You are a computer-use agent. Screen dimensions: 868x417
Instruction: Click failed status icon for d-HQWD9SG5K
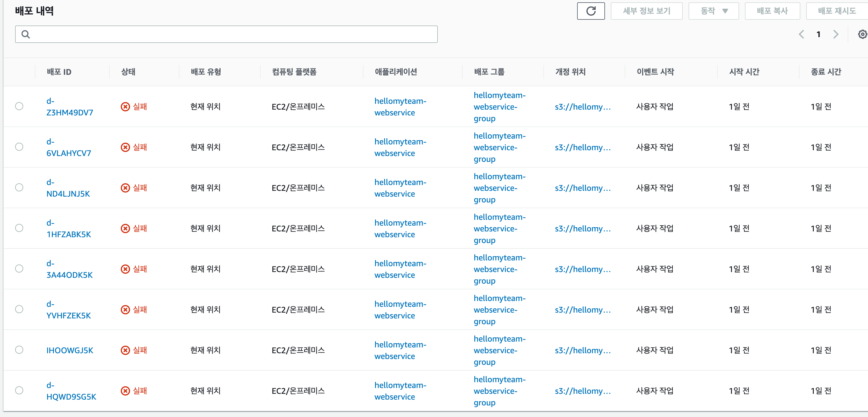click(125, 391)
